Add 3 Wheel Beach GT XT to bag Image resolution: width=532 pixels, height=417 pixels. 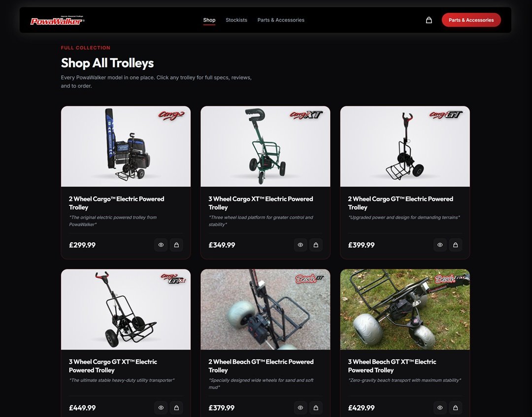point(456,408)
